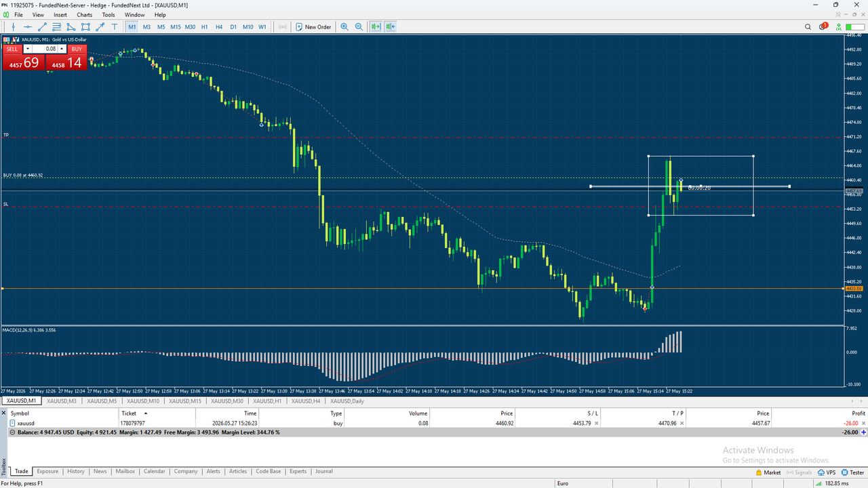Open the VPS service link
This screenshot has width=868, height=488.
[x=827, y=472]
